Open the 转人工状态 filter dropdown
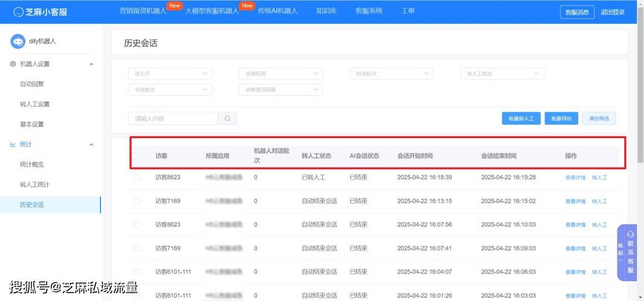 502,73
